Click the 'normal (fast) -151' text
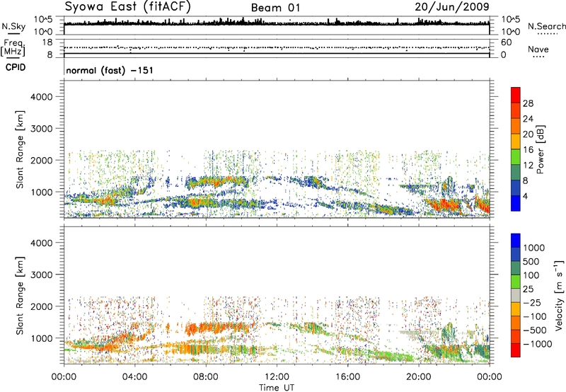Viewport: 566px width, 392px height. click(x=110, y=70)
